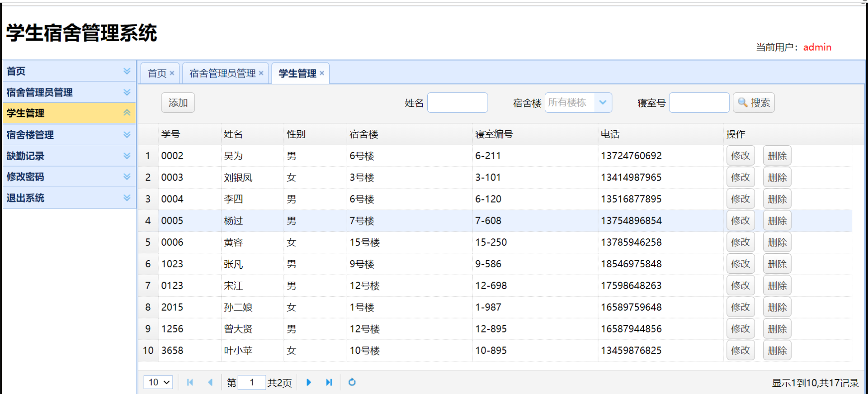Delete student 叶小苹
Screen dimensions: 868x394
coord(777,351)
